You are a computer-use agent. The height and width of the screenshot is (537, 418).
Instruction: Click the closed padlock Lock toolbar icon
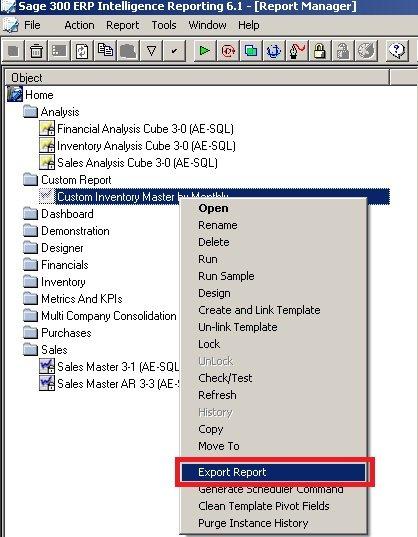(320, 51)
